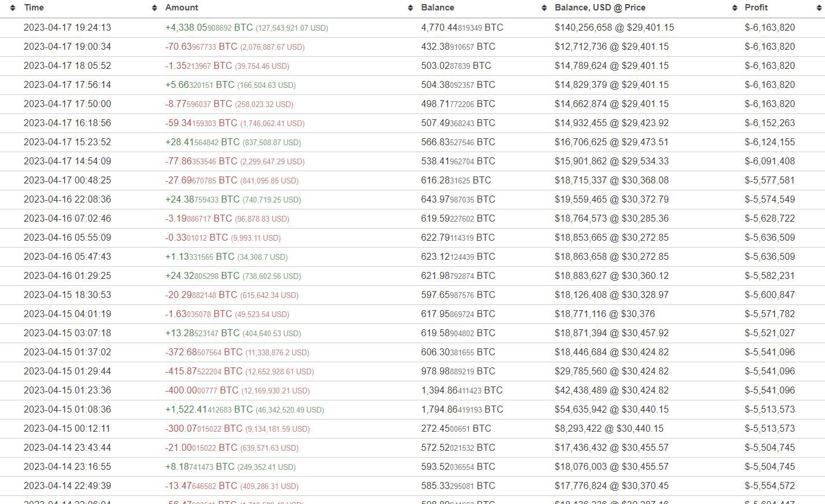825x504 pixels.
Task: Select the +4,338.05908692 BTC amount cell
Action: tap(209, 28)
